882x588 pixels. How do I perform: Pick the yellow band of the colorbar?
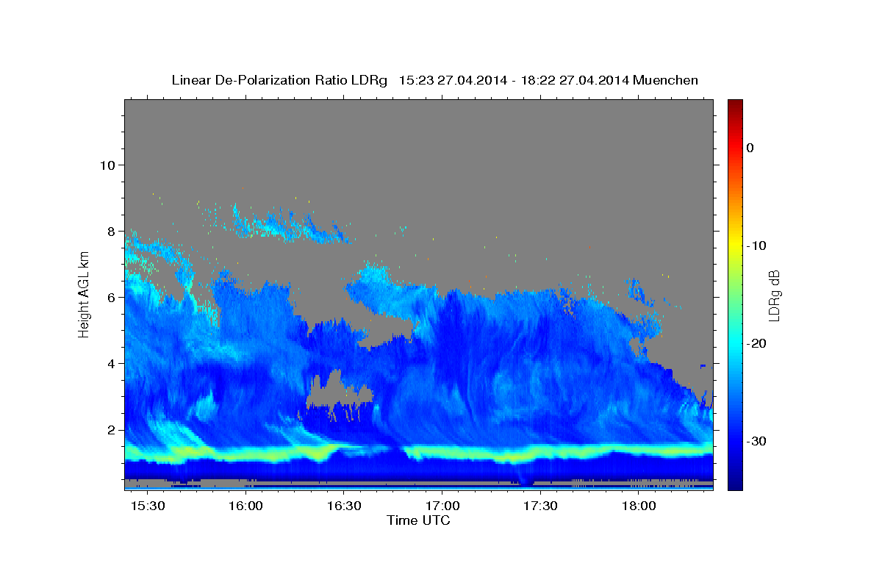[735, 243]
